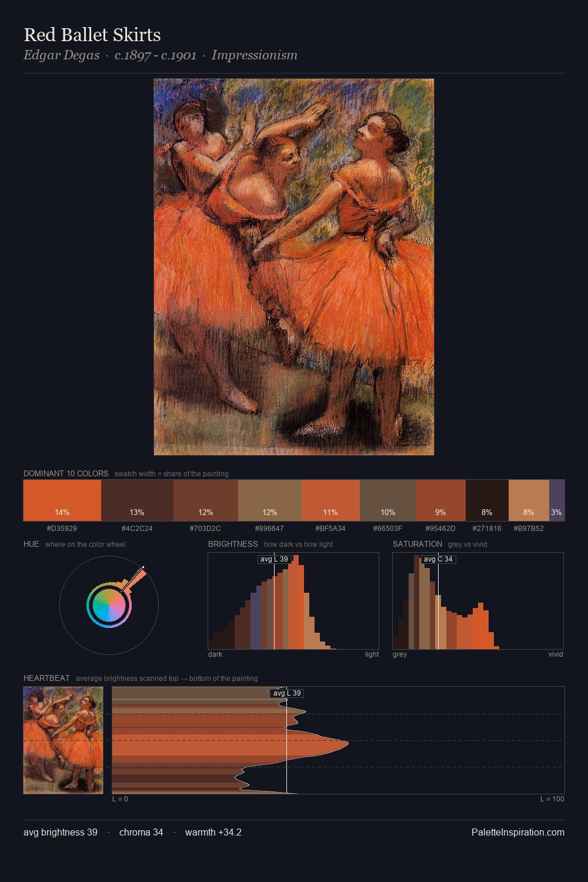
Task: Click the Saturation histogram bars
Action: [x=478, y=601]
